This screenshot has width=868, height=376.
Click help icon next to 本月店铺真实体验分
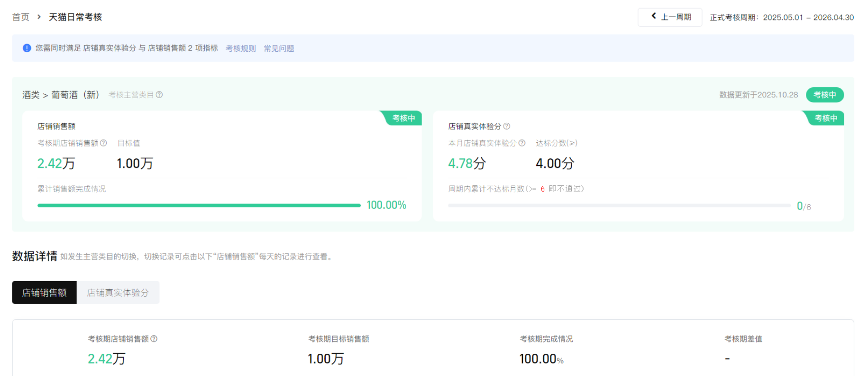(522, 143)
